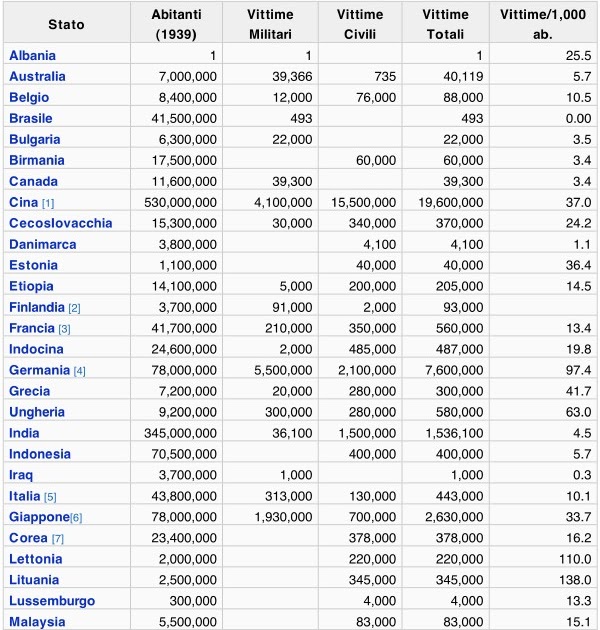Go to the Iraq link
The width and height of the screenshot is (600, 630).
20,475
